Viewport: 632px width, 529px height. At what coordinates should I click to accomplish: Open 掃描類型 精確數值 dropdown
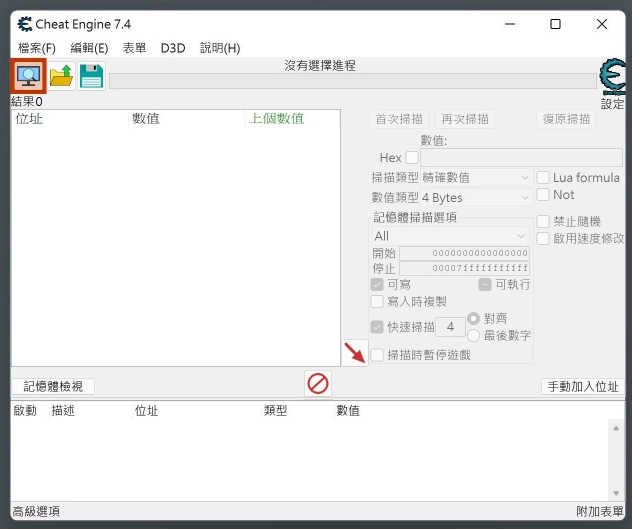pyautogui.click(x=476, y=177)
